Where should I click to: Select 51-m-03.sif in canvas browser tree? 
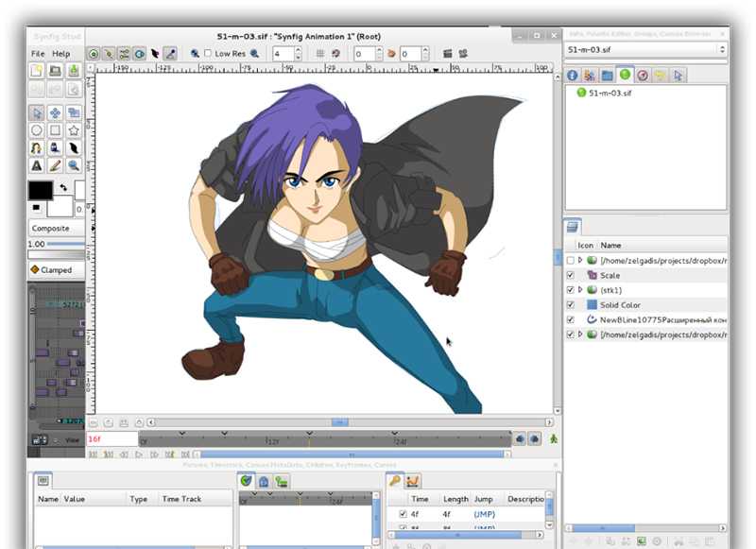click(x=610, y=93)
